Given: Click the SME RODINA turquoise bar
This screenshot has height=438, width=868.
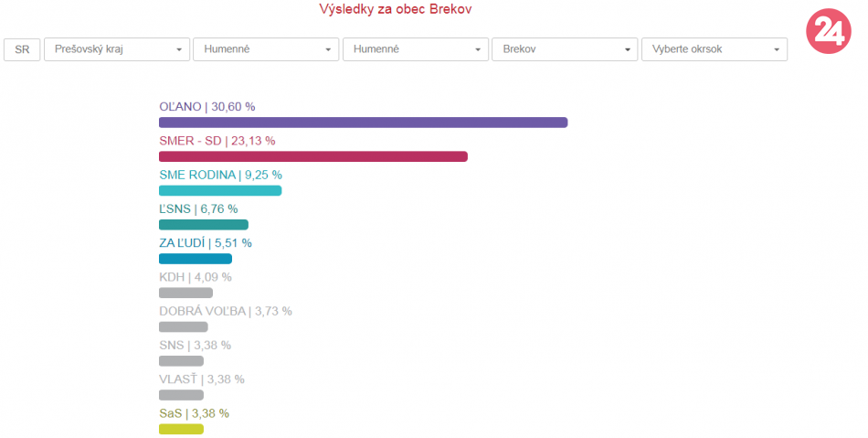Looking at the screenshot, I should coord(220,190).
